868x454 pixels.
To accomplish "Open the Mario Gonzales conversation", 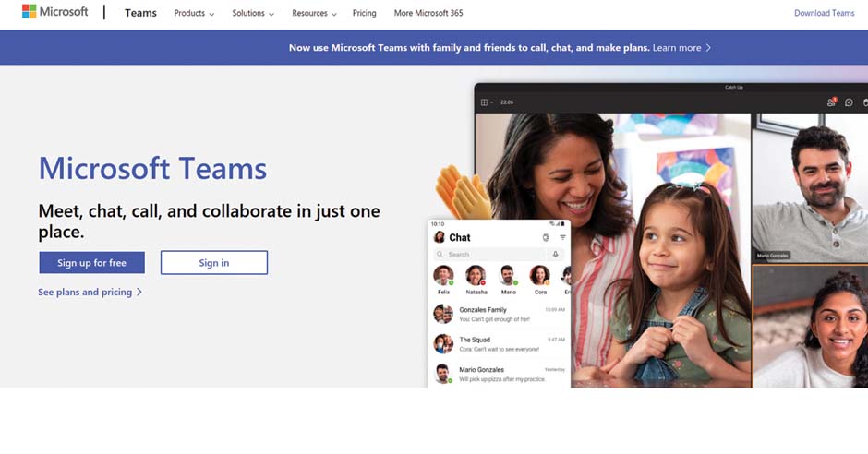I will (499, 374).
